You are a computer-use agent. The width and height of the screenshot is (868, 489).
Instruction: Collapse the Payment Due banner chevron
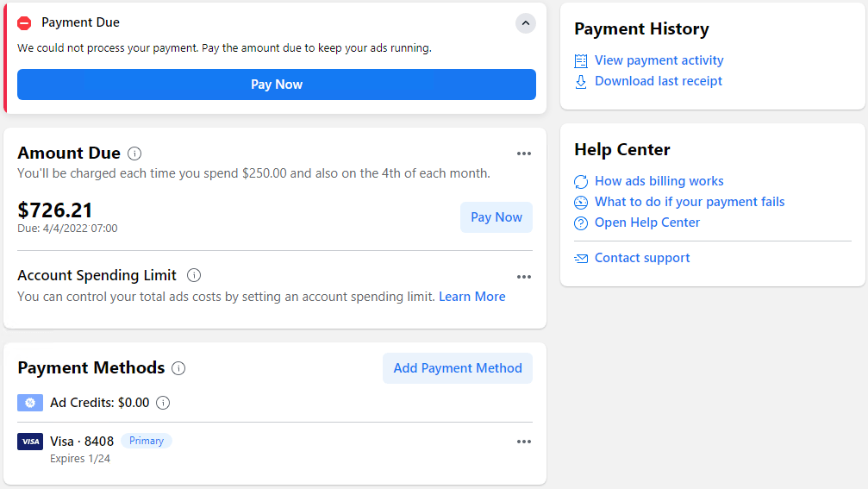point(526,23)
